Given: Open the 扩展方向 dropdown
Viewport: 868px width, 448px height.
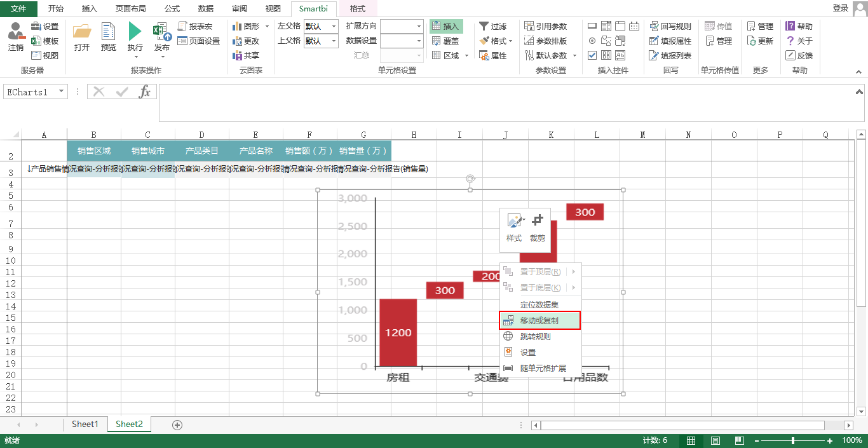Looking at the screenshot, I should (x=419, y=26).
